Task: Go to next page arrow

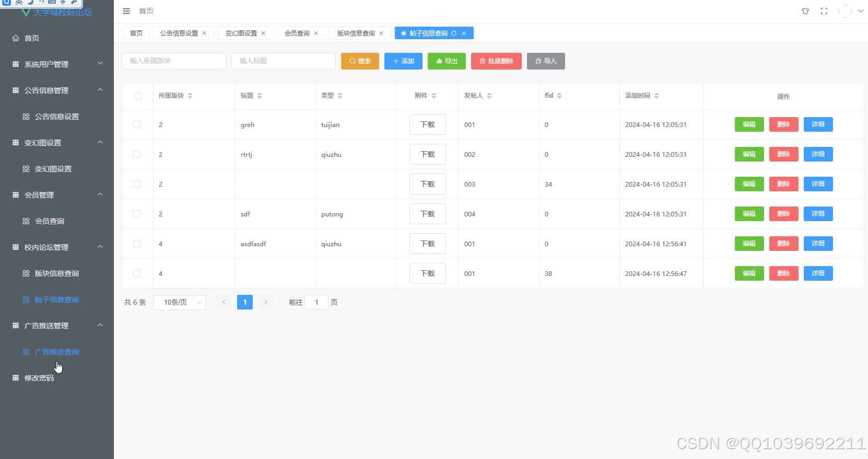Action: point(266,302)
